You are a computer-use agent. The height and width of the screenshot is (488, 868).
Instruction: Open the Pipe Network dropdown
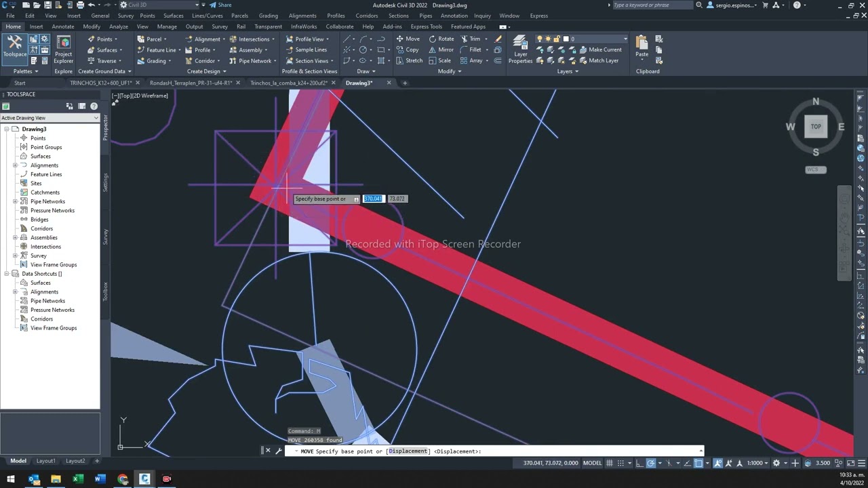point(254,60)
